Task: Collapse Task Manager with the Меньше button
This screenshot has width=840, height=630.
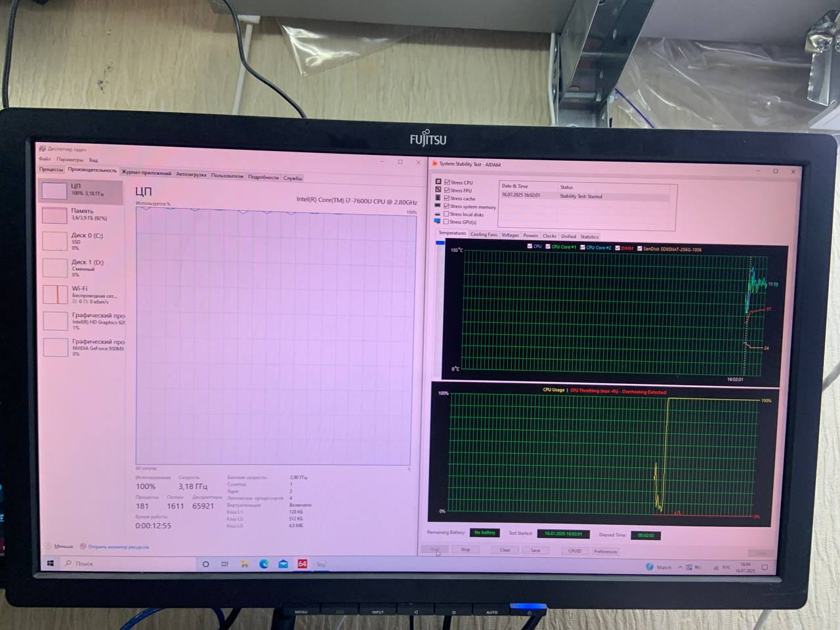Action: (x=59, y=546)
